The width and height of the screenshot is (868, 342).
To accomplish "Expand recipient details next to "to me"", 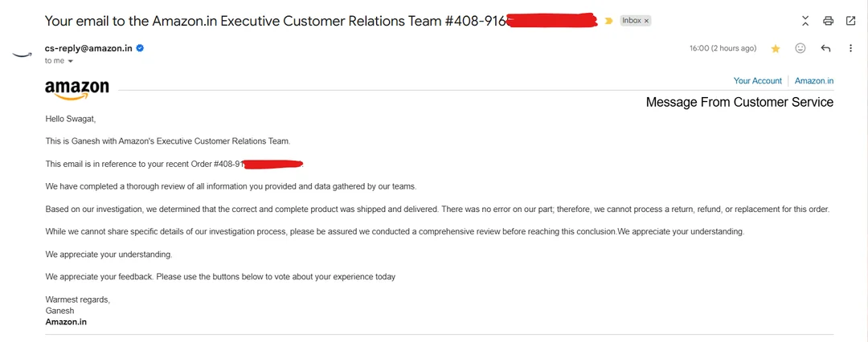I will [x=71, y=61].
